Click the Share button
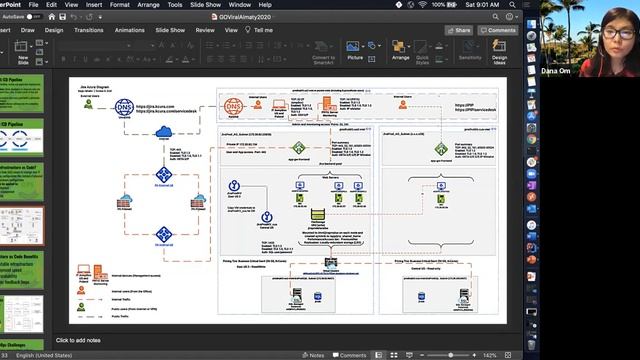 coord(459,30)
